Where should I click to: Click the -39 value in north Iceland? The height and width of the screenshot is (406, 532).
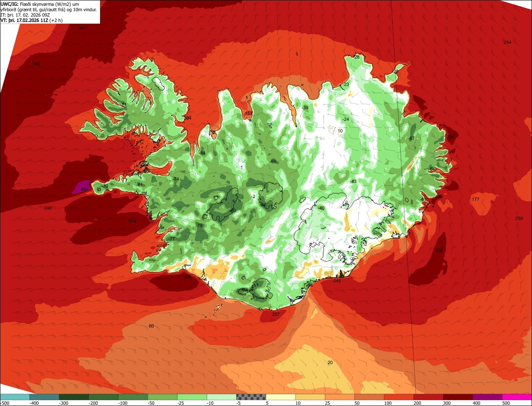coord(305,108)
